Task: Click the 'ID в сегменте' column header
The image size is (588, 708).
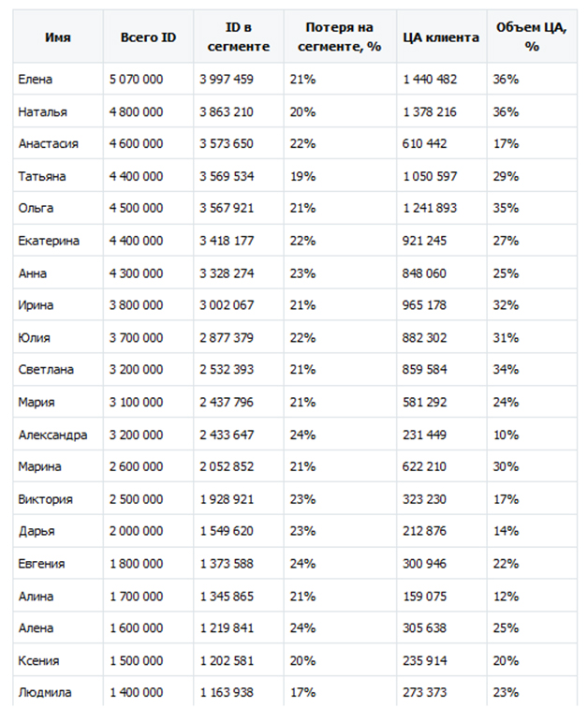Action: click(238, 37)
